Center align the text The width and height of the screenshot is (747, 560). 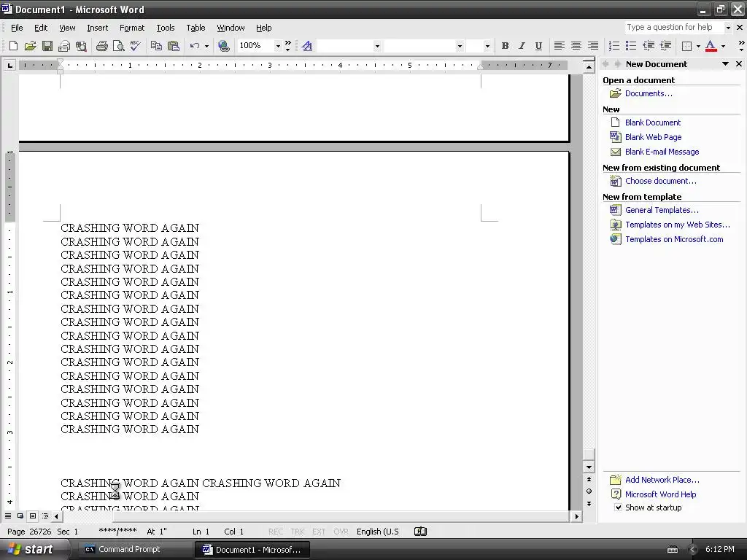tap(576, 46)
